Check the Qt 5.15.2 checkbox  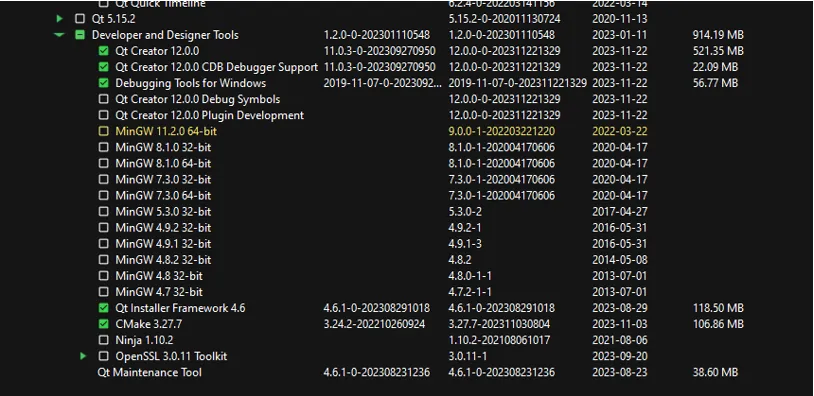pos(79,19)
